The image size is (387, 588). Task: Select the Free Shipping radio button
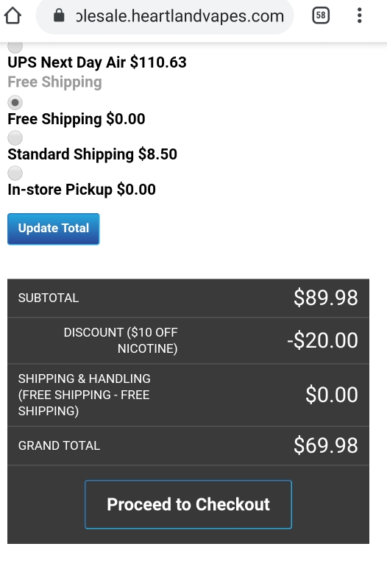(x=15, y=102)
